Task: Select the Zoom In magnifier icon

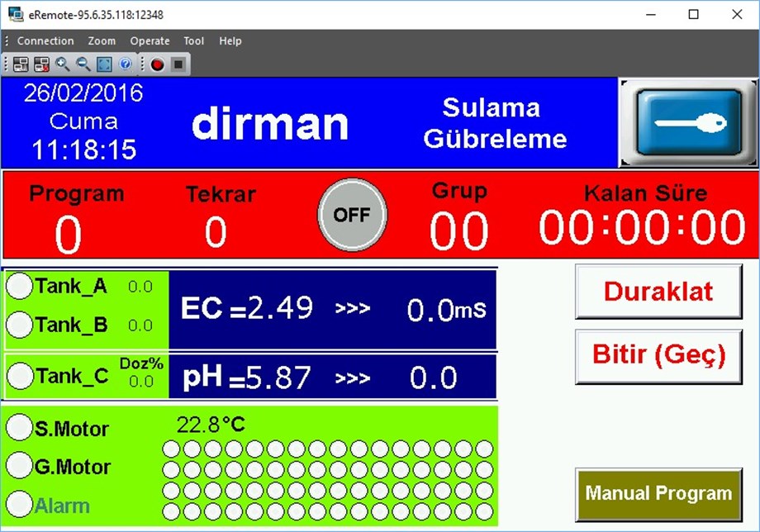Action: pyautogui.click(x=61, y=64)
